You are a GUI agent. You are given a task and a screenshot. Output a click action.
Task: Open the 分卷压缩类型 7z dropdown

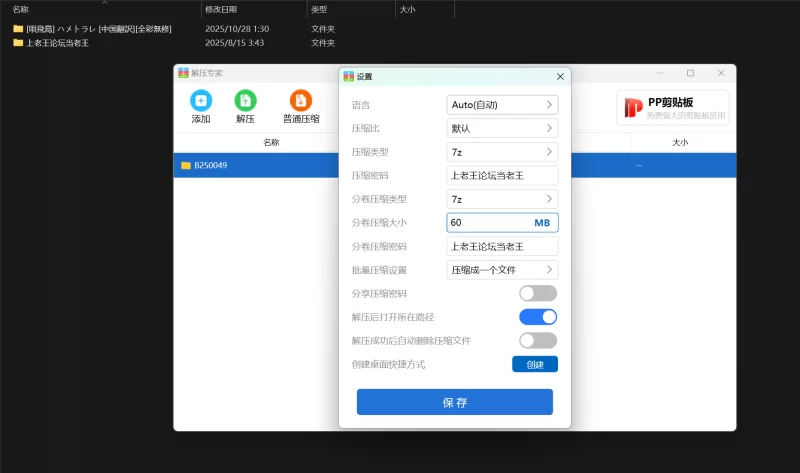502,199
